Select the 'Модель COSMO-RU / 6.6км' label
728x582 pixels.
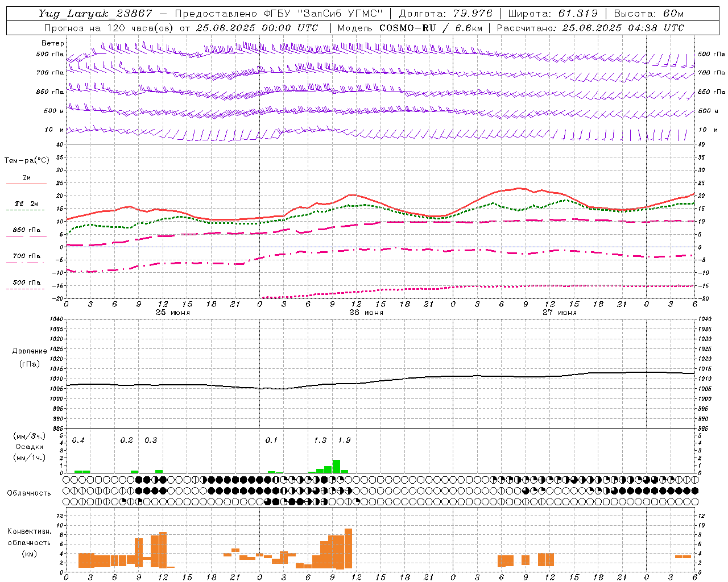tap(409, 28)
